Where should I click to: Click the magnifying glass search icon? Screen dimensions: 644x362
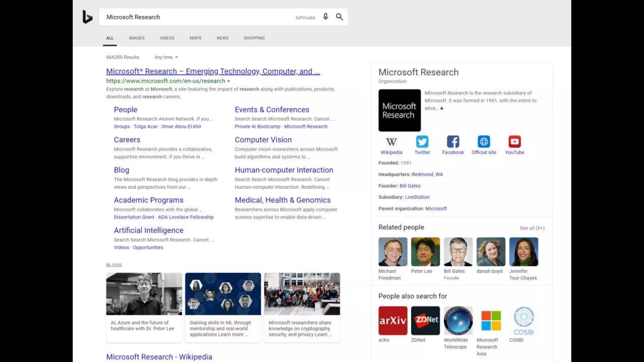[x=339, y=17]
